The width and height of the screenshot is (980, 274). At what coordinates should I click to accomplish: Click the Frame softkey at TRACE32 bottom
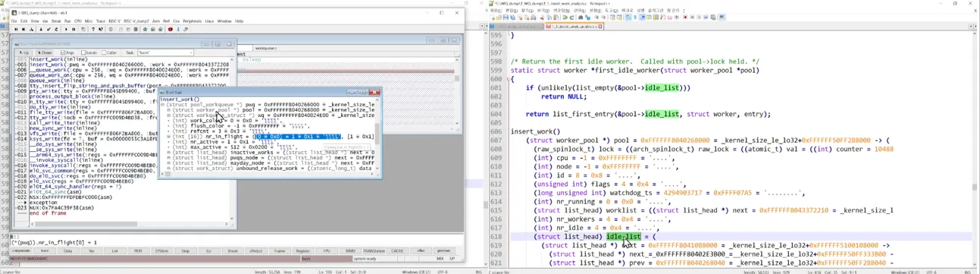[x=280, y=250]
